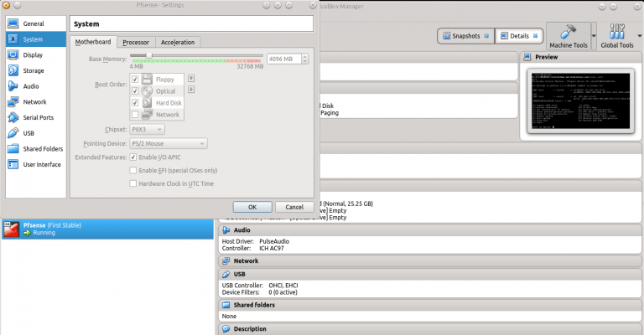Viewport: 644px width, 335px height.
Task: Click the Global Tools icon
Action: point(617,32)
